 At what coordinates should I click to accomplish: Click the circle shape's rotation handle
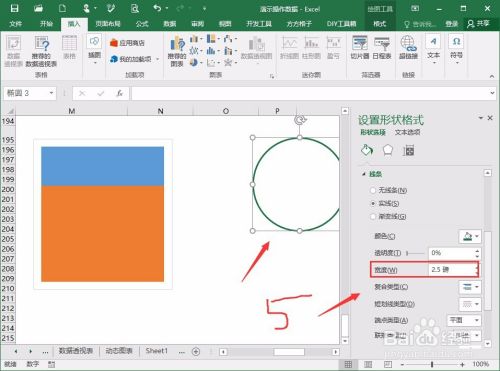pyautogui.click(x=300, y=120)
